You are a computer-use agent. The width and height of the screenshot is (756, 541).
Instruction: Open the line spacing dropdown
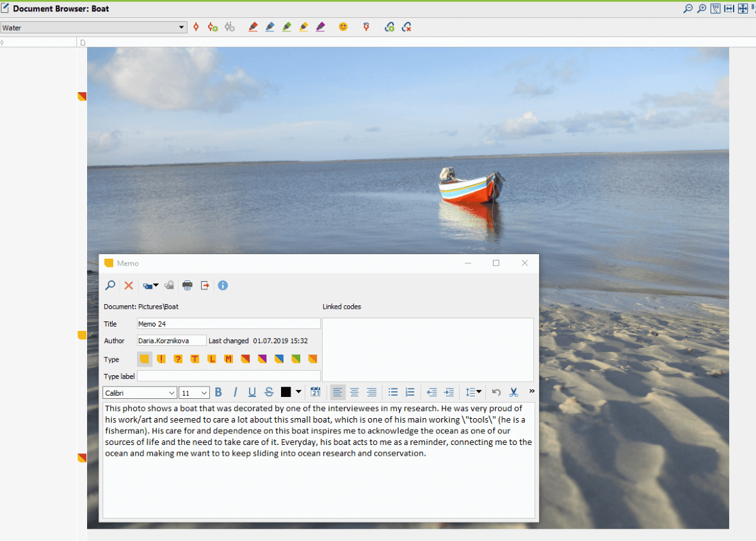pyautogui.click(x=474, y=392)
